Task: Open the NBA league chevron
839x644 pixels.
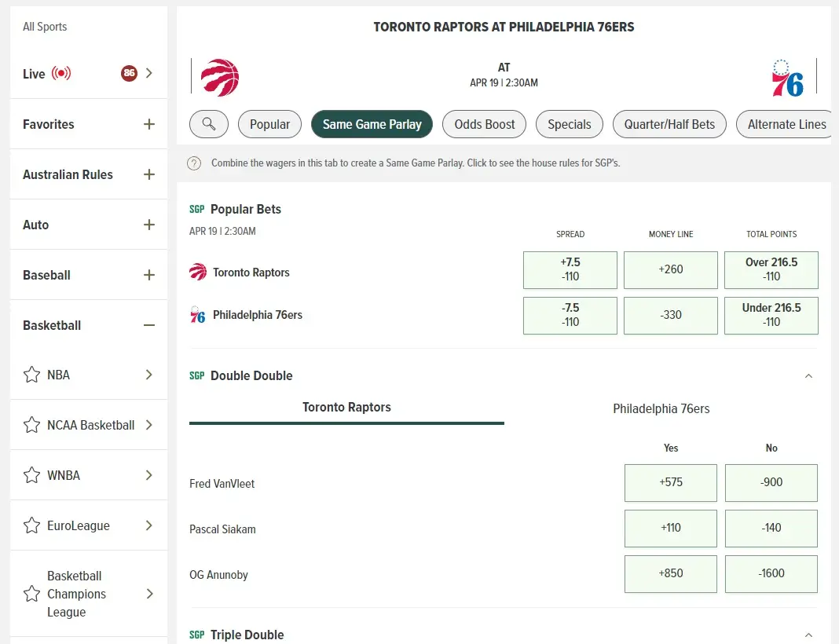Action: point(149,375)
